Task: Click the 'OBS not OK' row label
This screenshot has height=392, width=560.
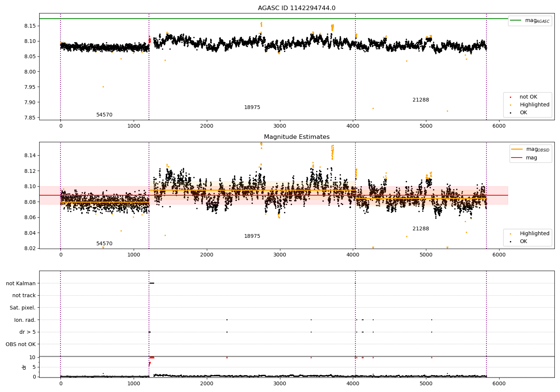Action: click(21, 344)
